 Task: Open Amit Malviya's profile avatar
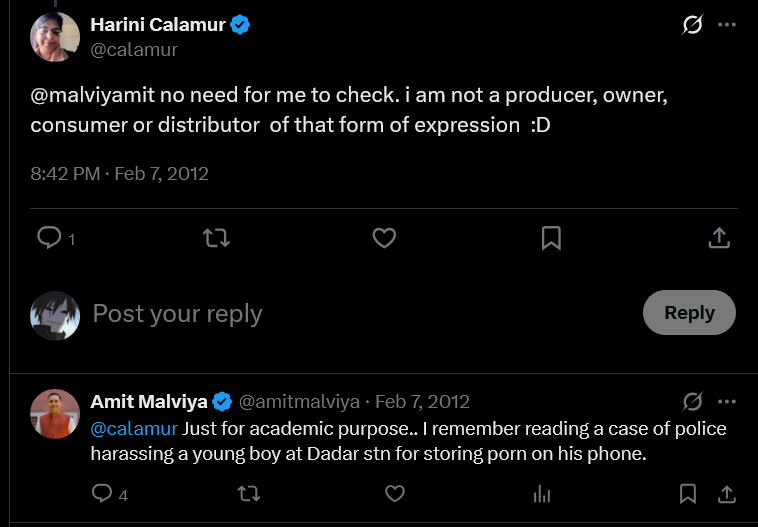coord(55,414)
